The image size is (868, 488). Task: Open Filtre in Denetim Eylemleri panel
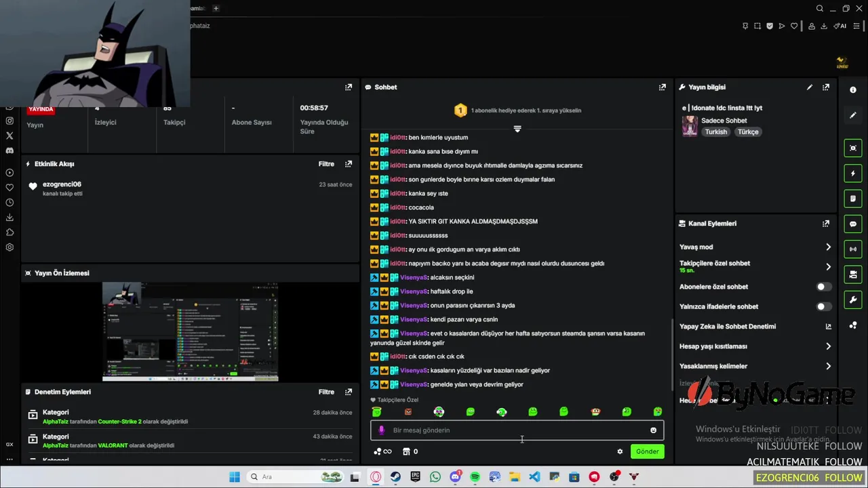326,392
